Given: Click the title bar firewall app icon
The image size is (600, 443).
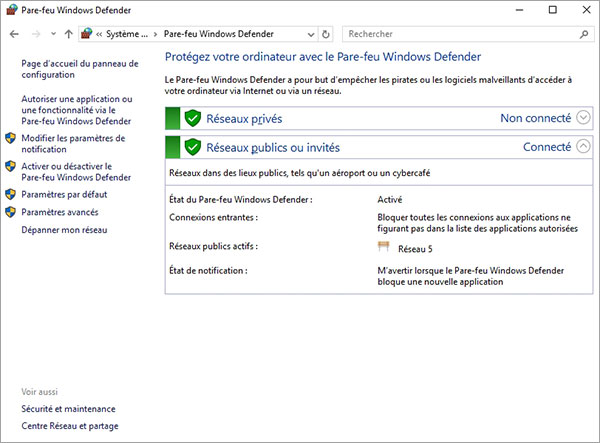Looking at the screenshot, I should (12, 10).
